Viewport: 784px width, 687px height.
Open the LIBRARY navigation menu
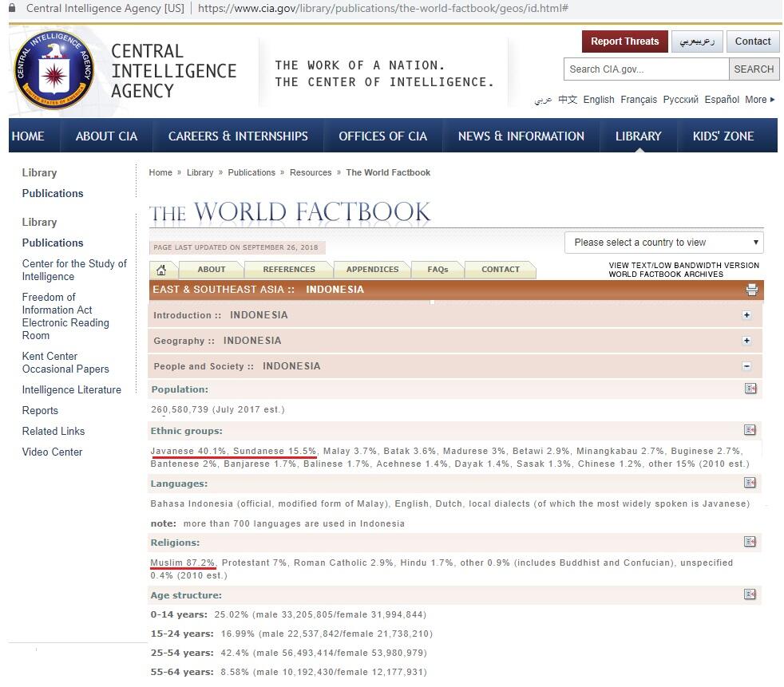click(x=639, y=136)
